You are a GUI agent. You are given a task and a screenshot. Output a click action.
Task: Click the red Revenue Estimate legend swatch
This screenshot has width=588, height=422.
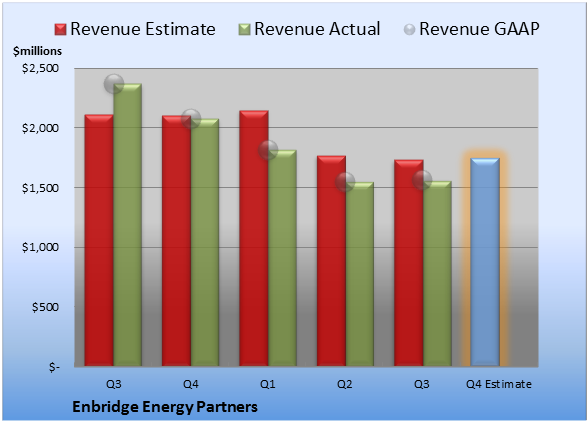(x=60, y=30)
